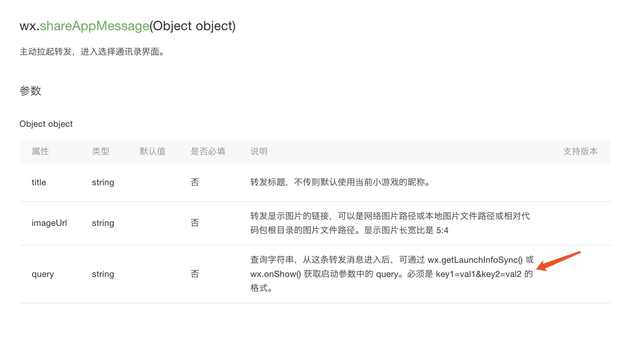Viewport: 644px width, 360px height.
Task: Click the 说明 column header
Action: click(x=259, y=151)
